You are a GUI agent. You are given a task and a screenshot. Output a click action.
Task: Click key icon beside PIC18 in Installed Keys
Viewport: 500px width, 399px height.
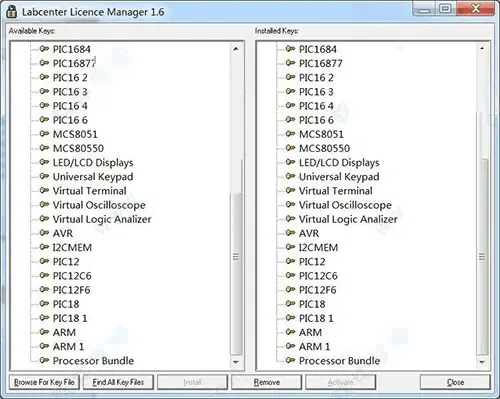tap(290, 304)
